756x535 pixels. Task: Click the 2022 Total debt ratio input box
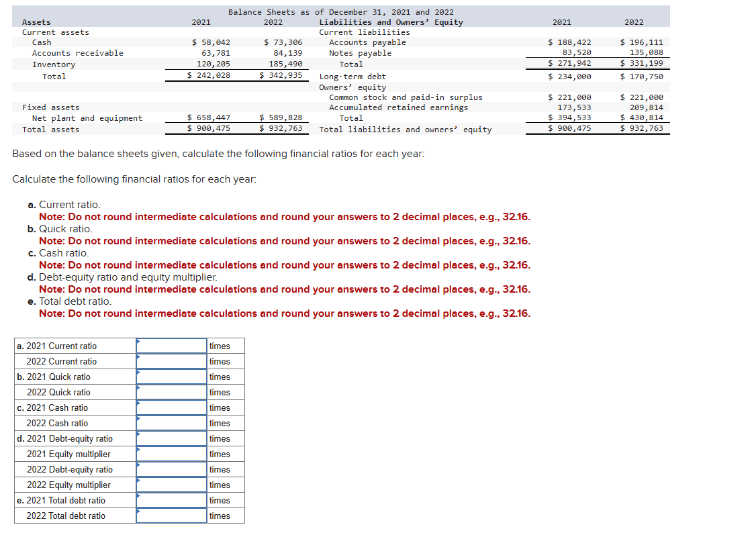pos(171,516)
